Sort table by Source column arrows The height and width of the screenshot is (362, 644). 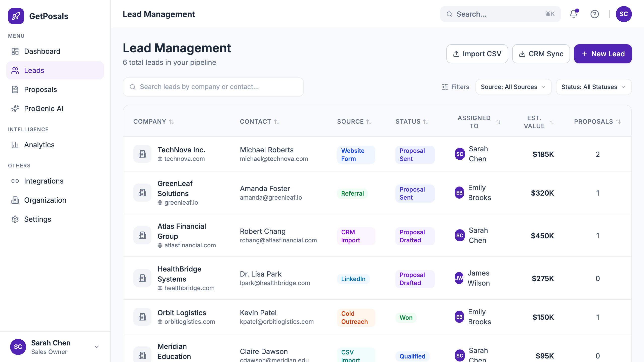click(x=369, y=122)
